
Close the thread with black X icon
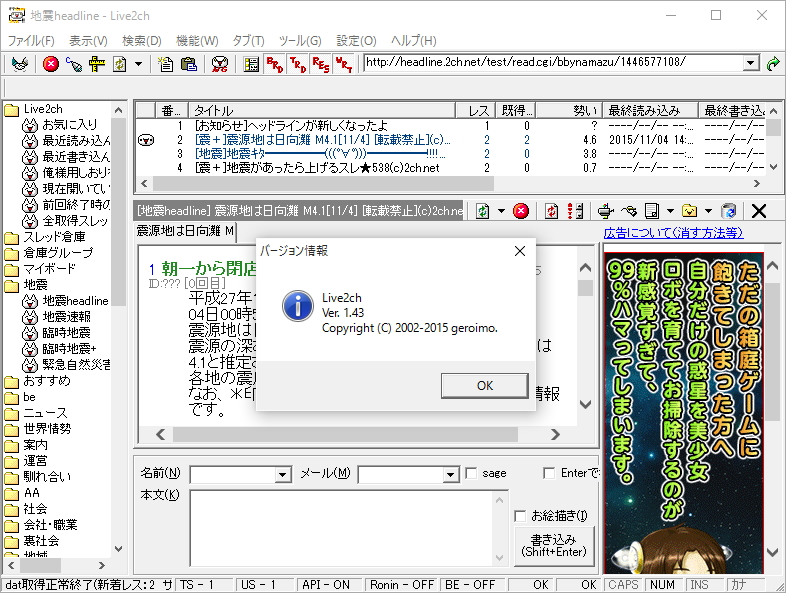[759, 211]
